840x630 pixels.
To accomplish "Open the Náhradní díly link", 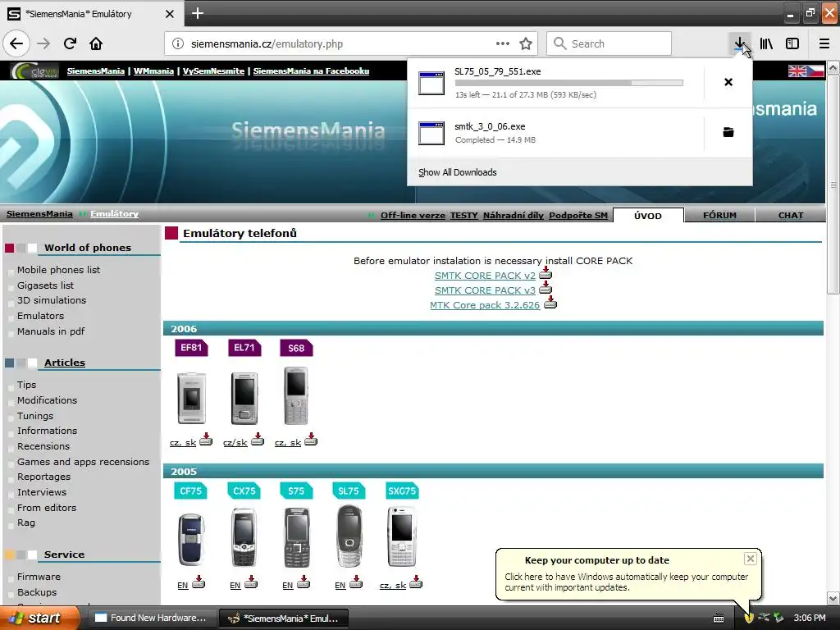I will 514,216.
